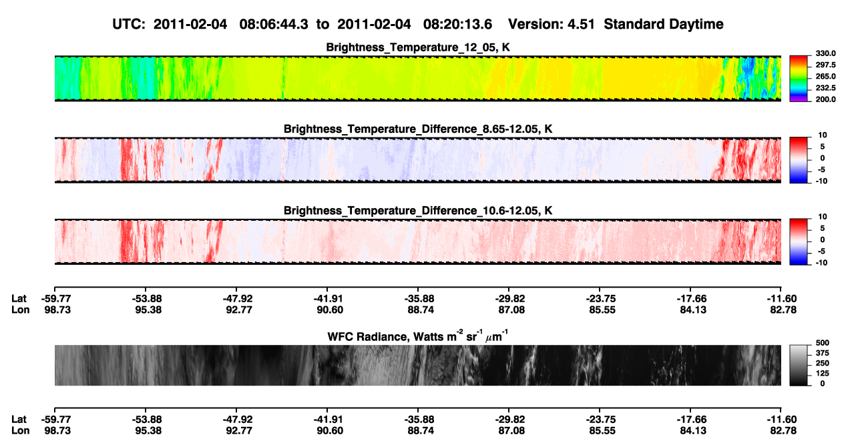Click the Standard Daytime label in header
The image size is (868, 445).
[x=663, y=24]
